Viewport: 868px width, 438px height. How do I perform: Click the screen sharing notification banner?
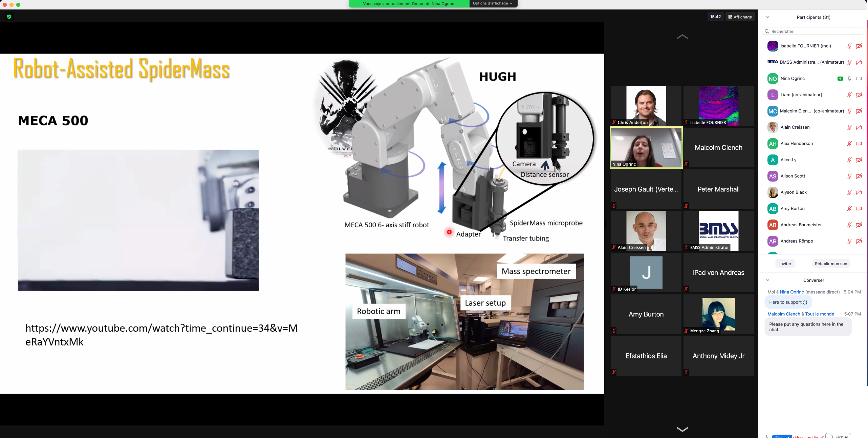click(x=409, y=4)
